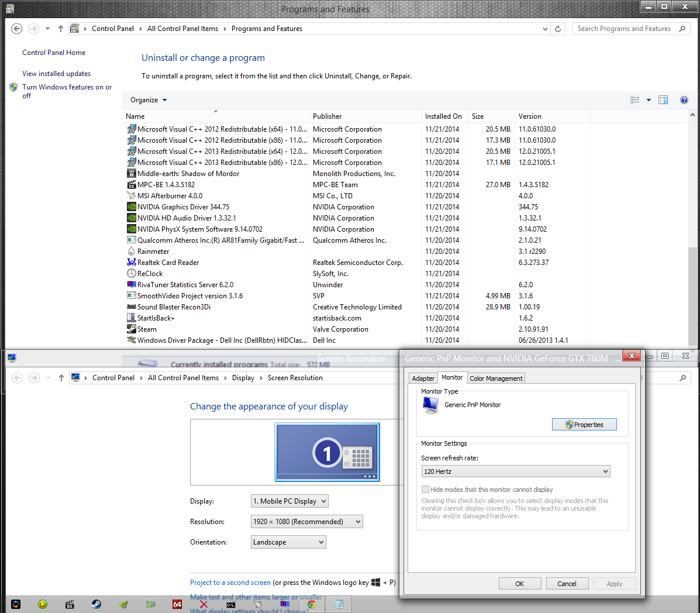The height and width of the screenshot is (613, 700).
Task: Select the display 1 monitor thumbnail
Action: coord(327,452)
